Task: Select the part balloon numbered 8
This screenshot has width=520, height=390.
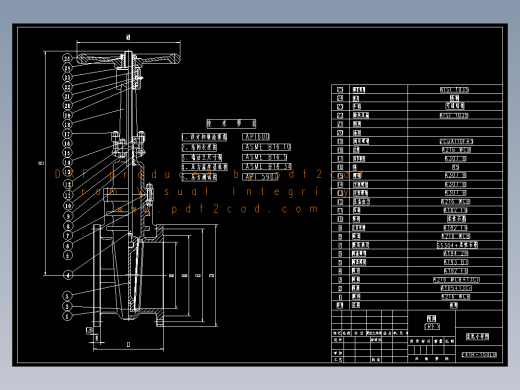Action: (x=68, y=226)
